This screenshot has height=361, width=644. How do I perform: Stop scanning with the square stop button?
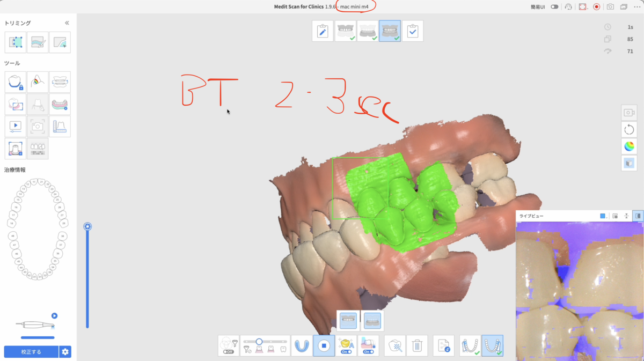(324, 345)
